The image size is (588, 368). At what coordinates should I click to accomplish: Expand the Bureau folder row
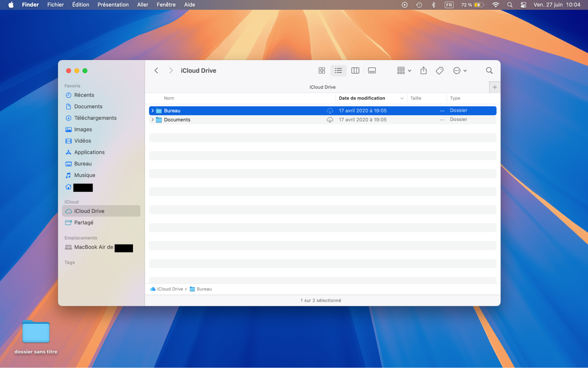152,110
